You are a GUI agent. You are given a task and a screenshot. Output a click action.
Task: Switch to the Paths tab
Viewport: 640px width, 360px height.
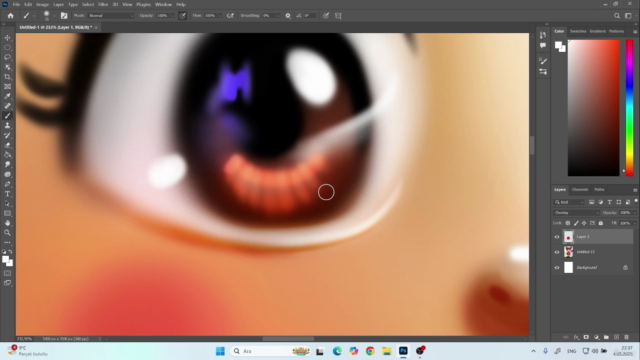pyautogui.click(x=599, y=190)
